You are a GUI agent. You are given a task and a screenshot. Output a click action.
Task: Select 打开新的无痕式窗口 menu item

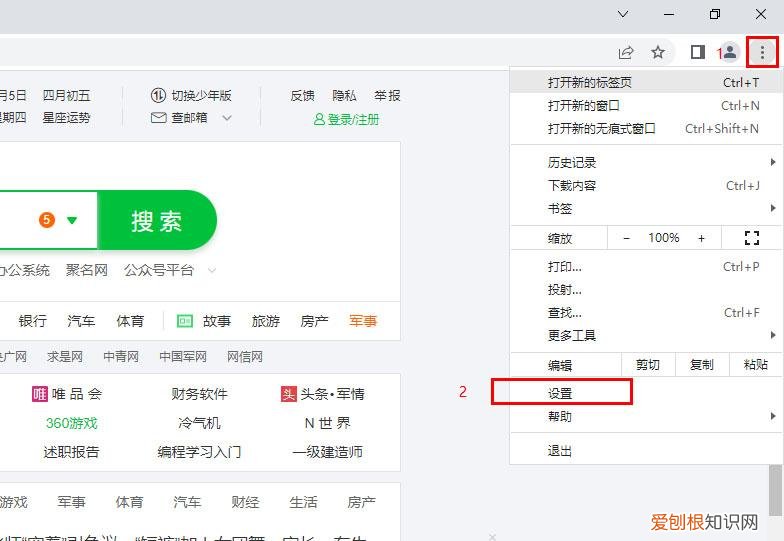click(644, 128)
